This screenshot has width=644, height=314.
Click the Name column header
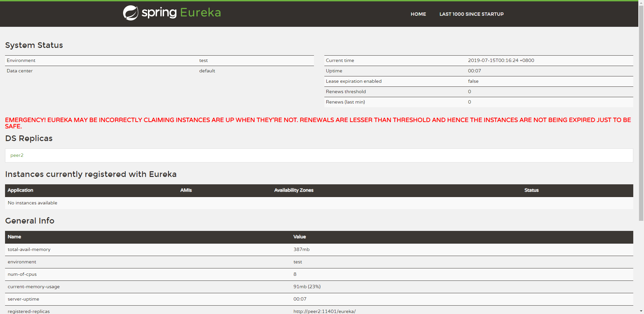click(x=14, y=237)
